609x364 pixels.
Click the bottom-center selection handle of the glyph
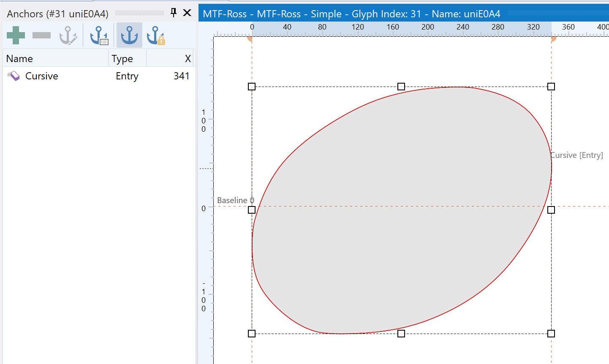pyautogui.click(x=401, y=334)
